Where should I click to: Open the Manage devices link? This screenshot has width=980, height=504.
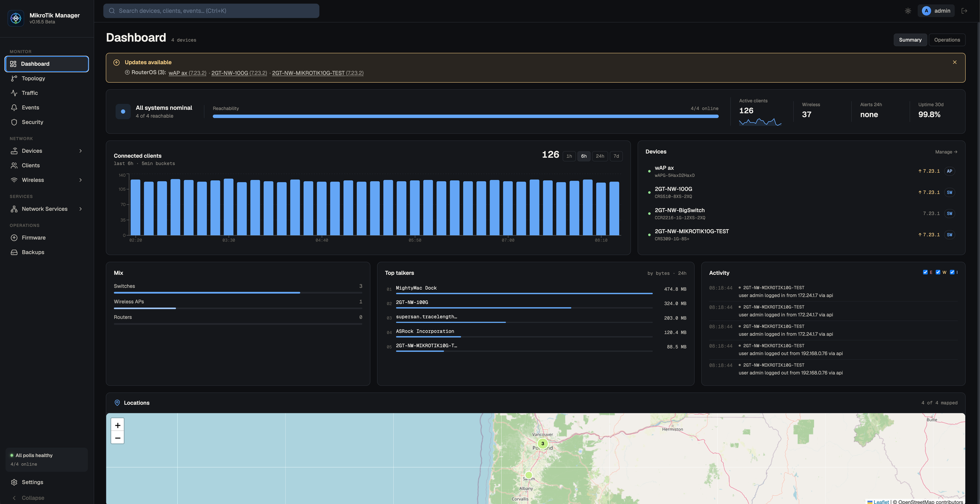pyautogui.click(x=946, y=152)
